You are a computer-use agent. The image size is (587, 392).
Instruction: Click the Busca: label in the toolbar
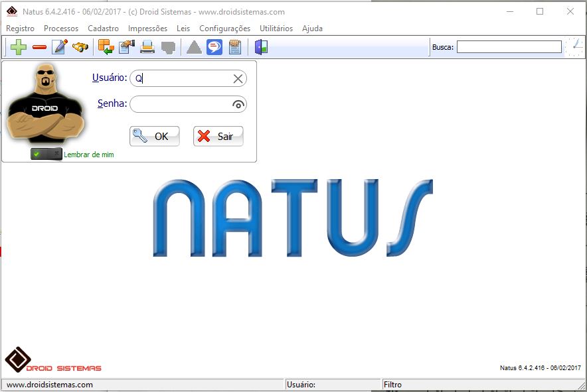coord(443,47)
